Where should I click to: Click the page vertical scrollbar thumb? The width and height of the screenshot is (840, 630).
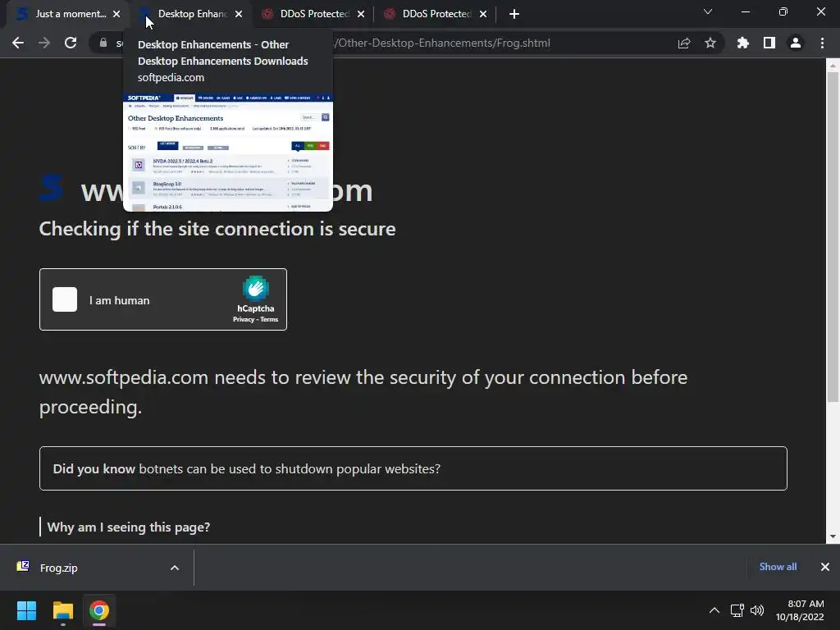[x=833, y=235]
